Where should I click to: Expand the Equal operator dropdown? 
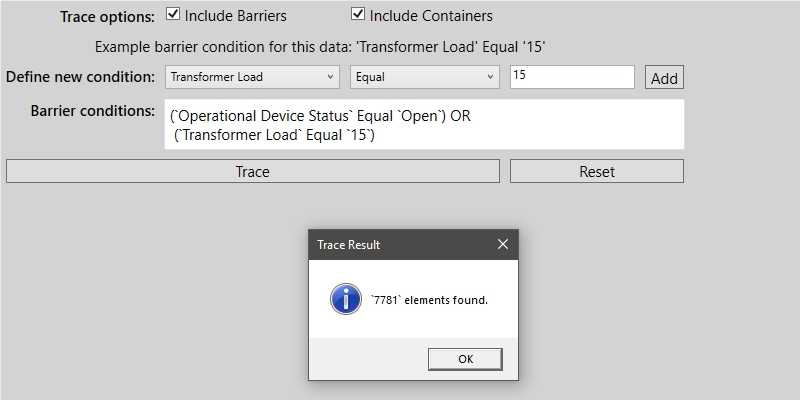click(x=424, y=77)
